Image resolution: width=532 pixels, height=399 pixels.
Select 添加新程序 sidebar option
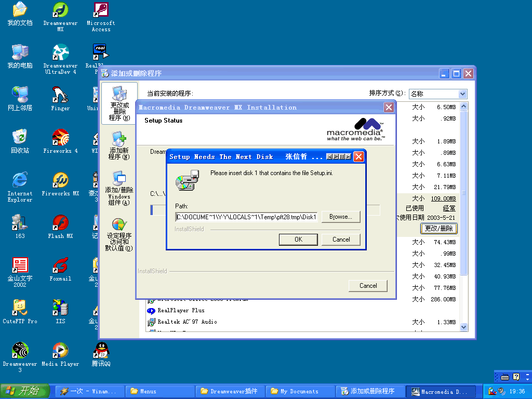tap(119, 146)
